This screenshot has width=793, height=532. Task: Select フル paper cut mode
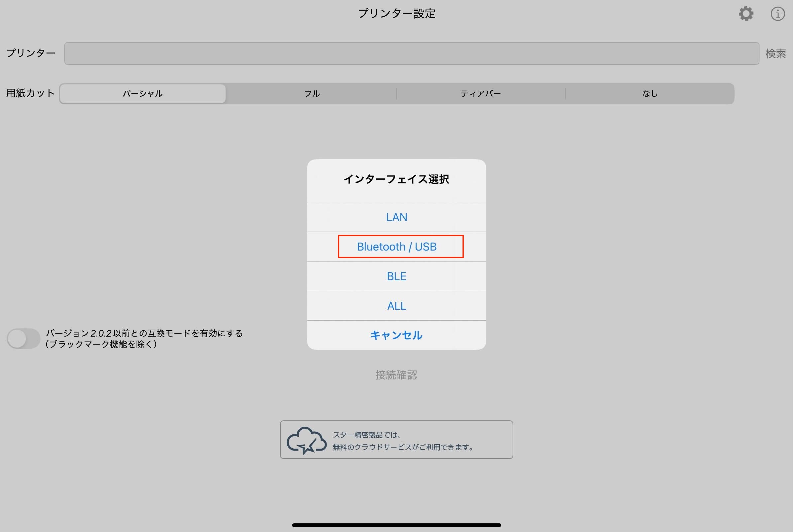pos(311,93)
